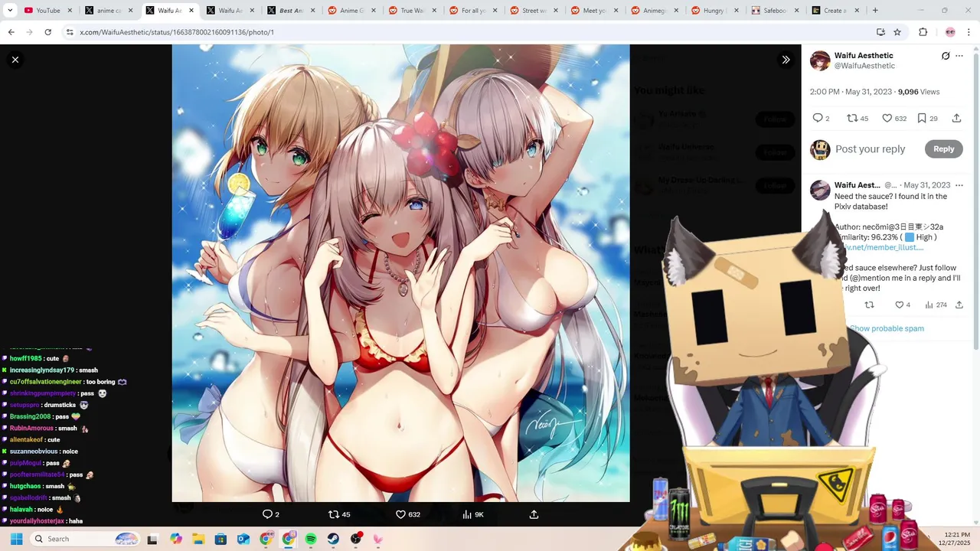View site information icon in address bar
This screenshot has width=980, height=551.
(70, 32)
